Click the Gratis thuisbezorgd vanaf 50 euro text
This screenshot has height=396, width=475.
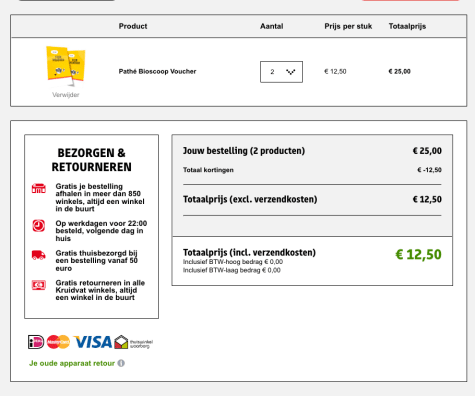(x=97, y=261)
